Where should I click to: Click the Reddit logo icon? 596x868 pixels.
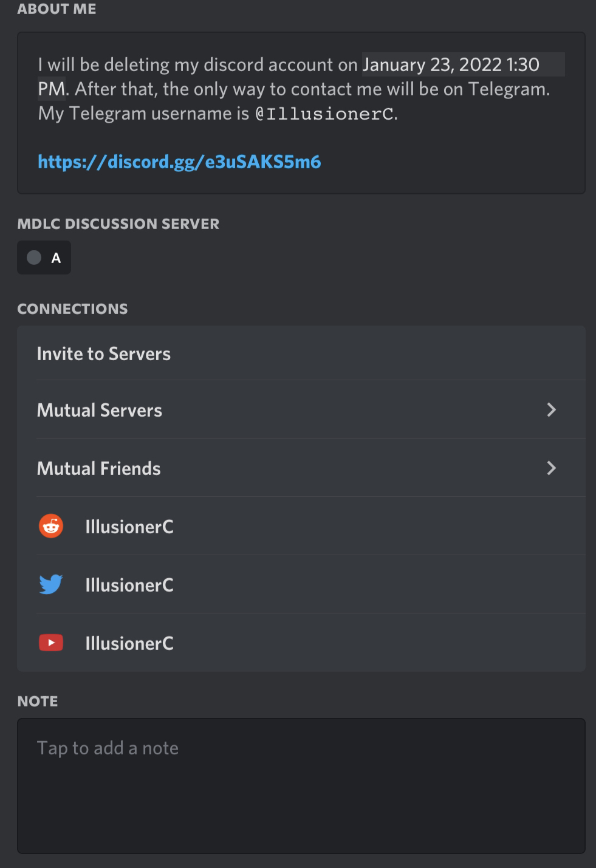pos(51,526)
